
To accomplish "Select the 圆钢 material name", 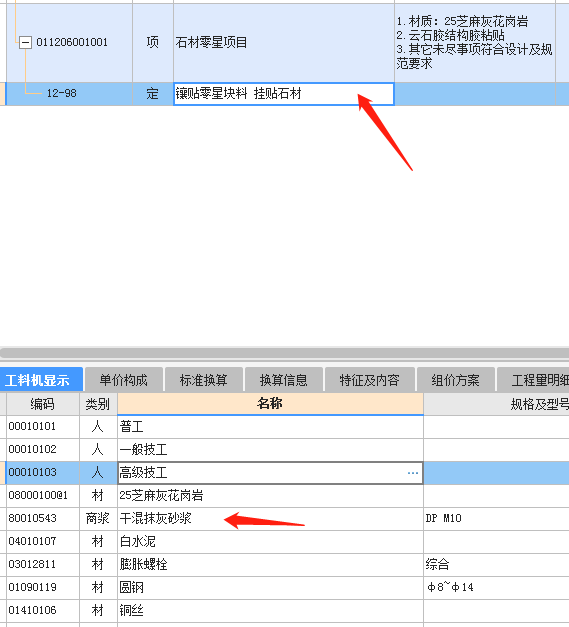I will click(270, 588).
